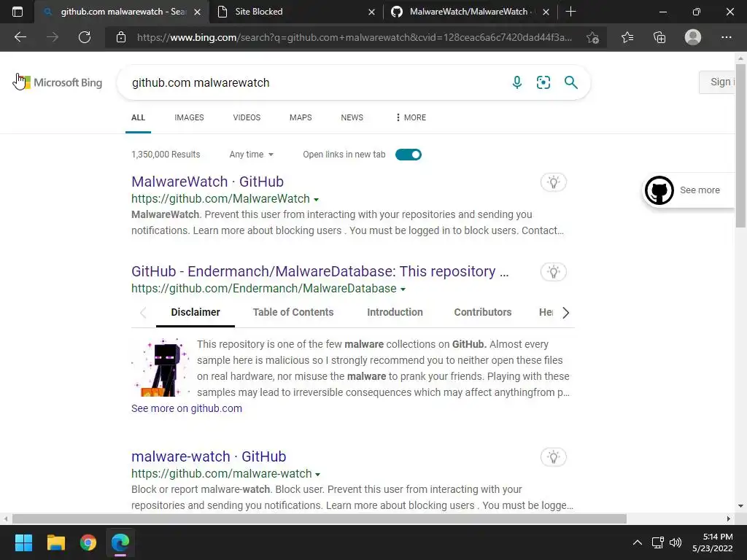Image resolution: width=747 pixels, height=560 pixels.
Task: Select the Contributors section tab
Action: [483, 312]
